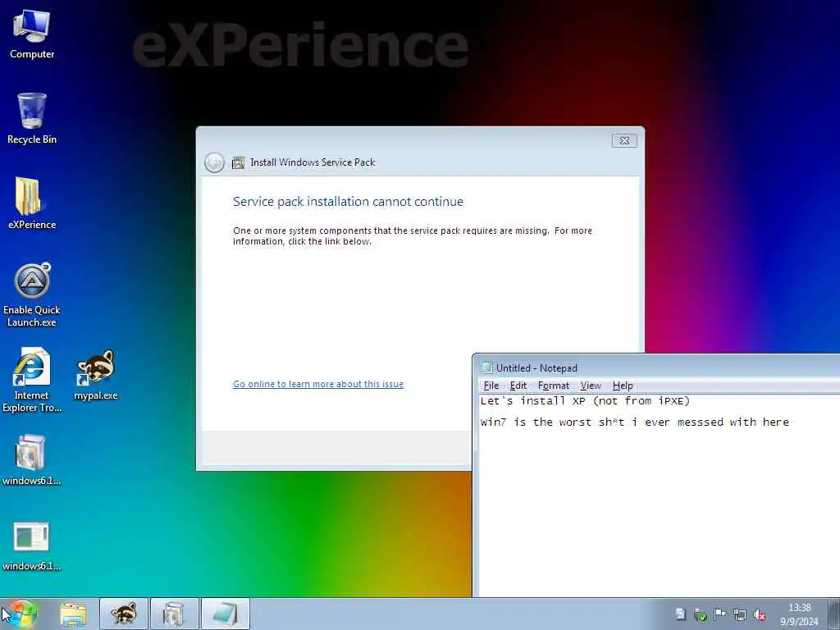The width and height of the screenshot is (840, 630).
Task: Open the Notepad View menu
Action: click(591, 386)
